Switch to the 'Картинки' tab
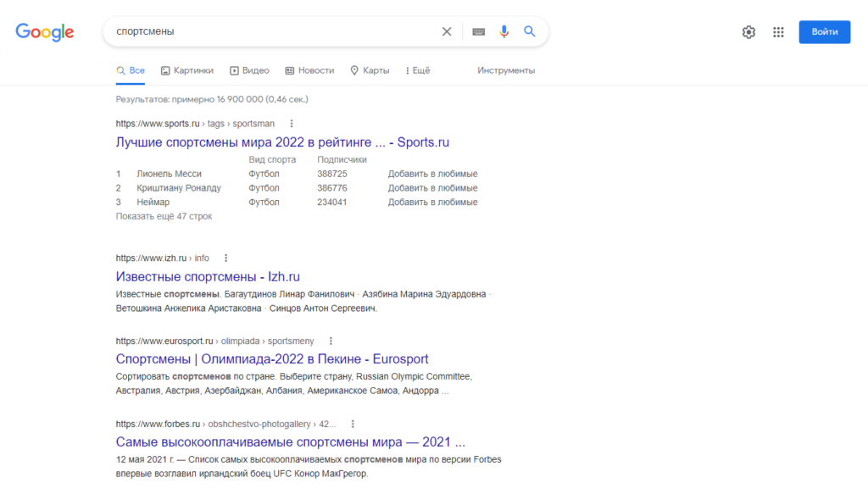 (187, 70)
